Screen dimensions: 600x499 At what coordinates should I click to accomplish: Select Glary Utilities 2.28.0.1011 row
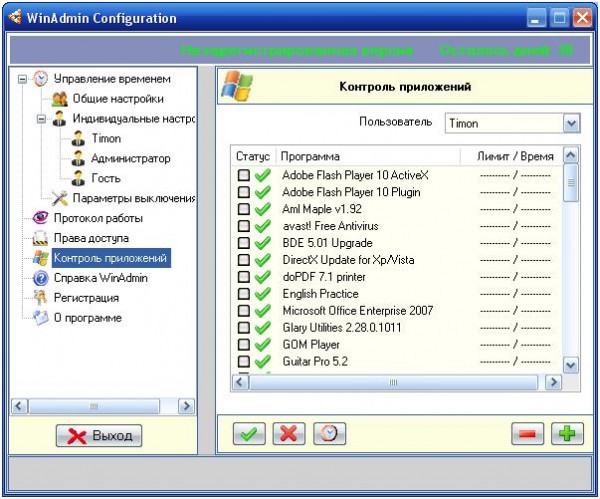396,328
